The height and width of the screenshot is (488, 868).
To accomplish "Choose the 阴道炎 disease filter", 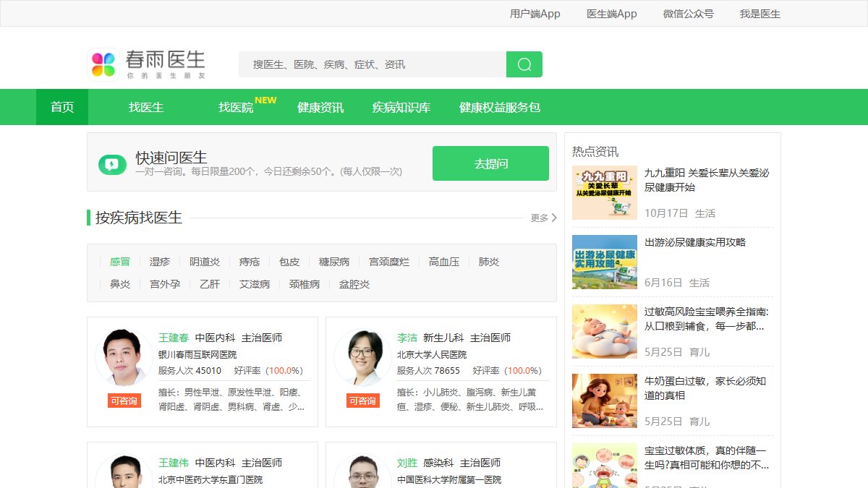I will click(x=205, y=262).
